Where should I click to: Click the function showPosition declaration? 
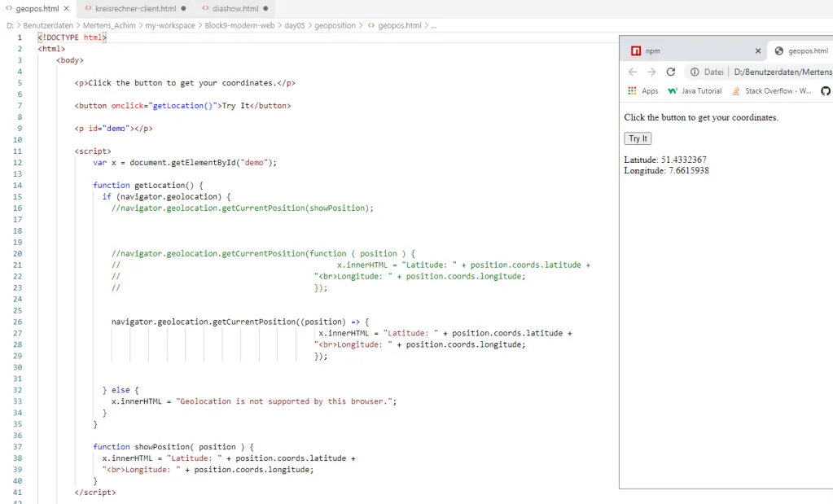coord(173,447)
